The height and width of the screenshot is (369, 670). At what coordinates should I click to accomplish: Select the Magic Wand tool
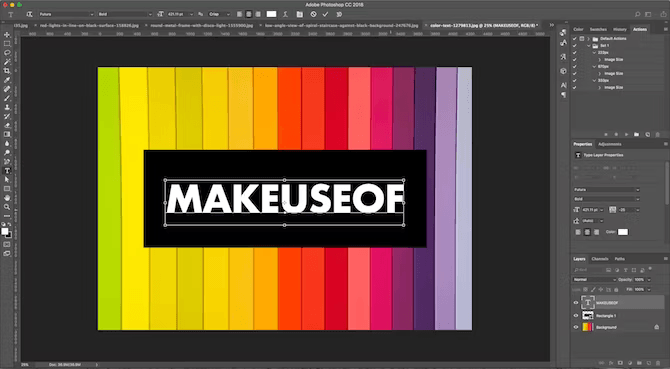point(7,62)
